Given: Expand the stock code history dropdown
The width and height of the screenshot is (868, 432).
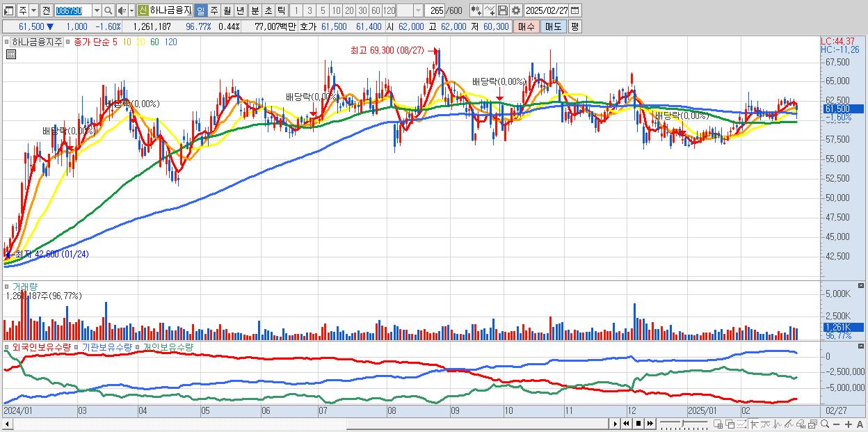Looking at the screenshot, I should pyautogui.click(x=97, y=10).
